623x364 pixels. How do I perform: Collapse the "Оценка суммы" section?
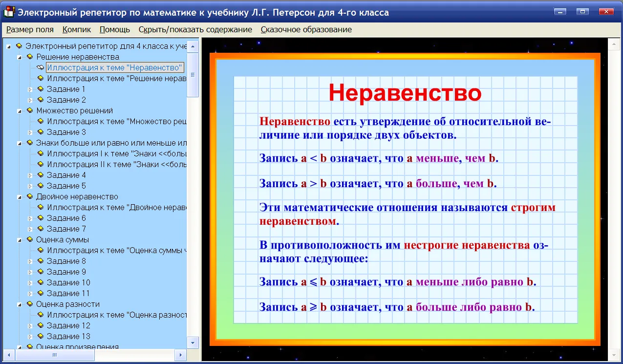(20, 240)
